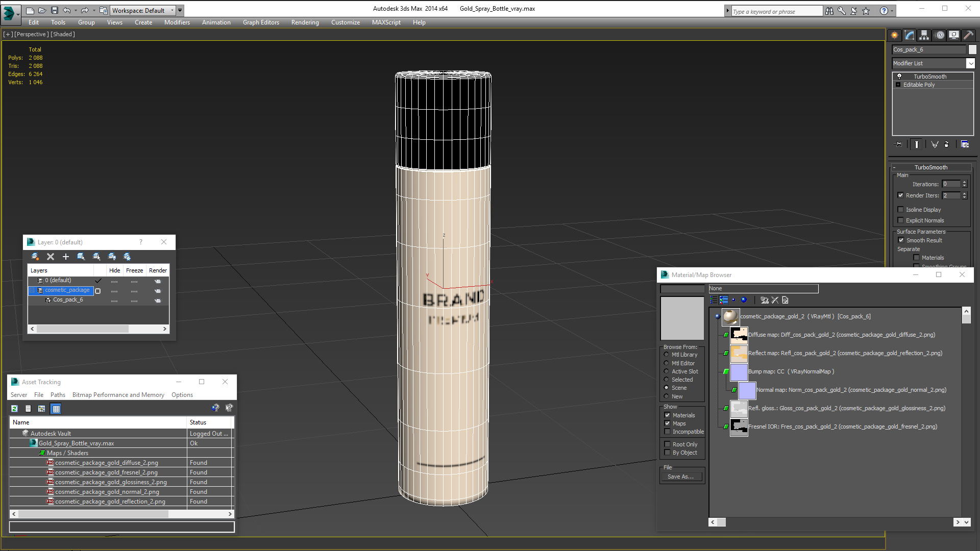This screenshot has height=551, width=980.
Task: Click the Help question mark icon in title bar
Action: pyautogui.click(x=884, y=11)
